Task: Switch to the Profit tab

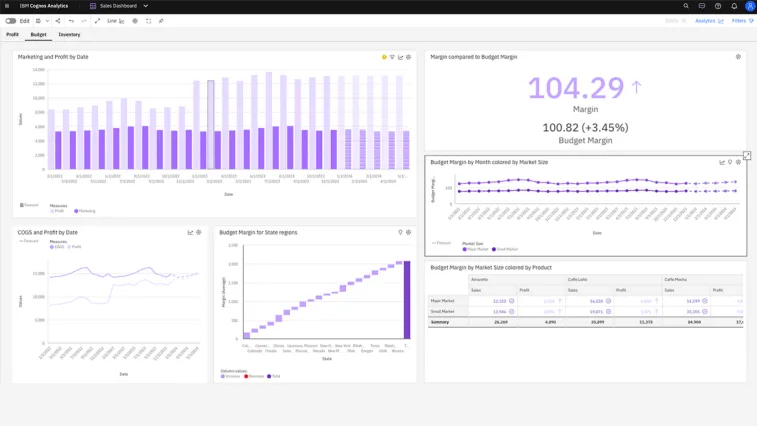Action: (12, 35)
